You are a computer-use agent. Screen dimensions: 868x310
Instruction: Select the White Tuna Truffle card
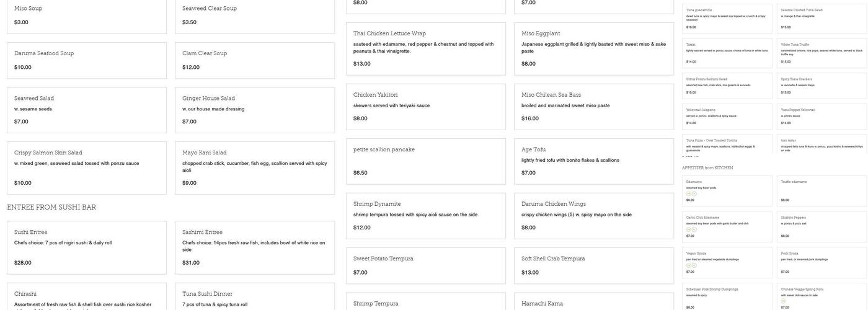coord(821,53)
